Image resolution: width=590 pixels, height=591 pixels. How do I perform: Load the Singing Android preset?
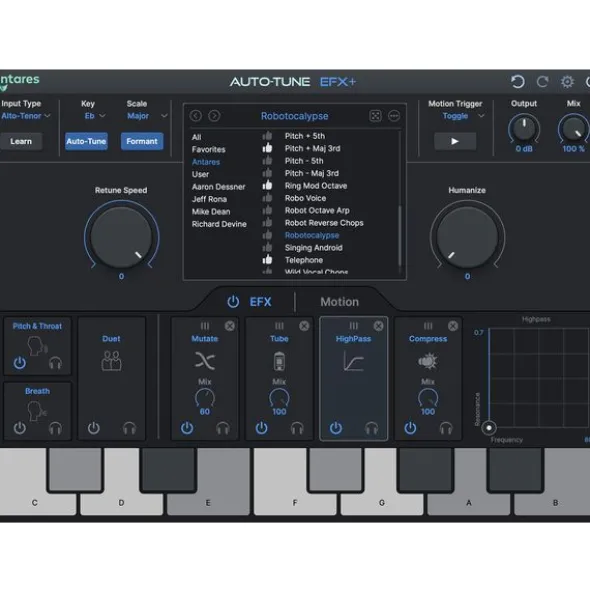314,248
